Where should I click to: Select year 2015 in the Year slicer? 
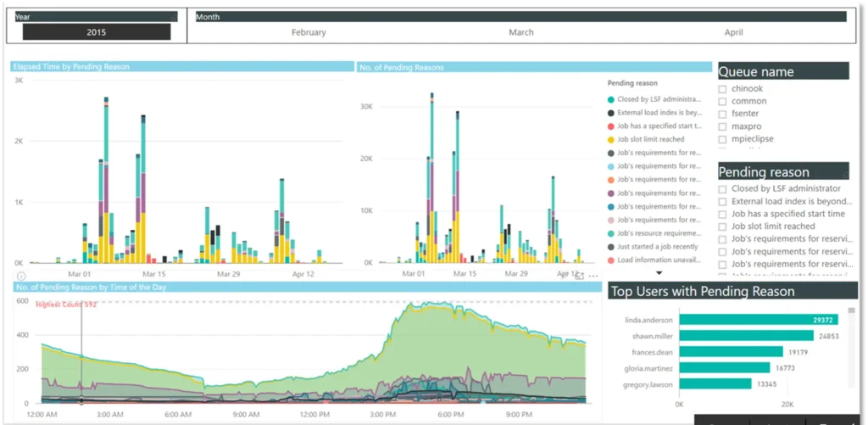(x=97, y=32)
